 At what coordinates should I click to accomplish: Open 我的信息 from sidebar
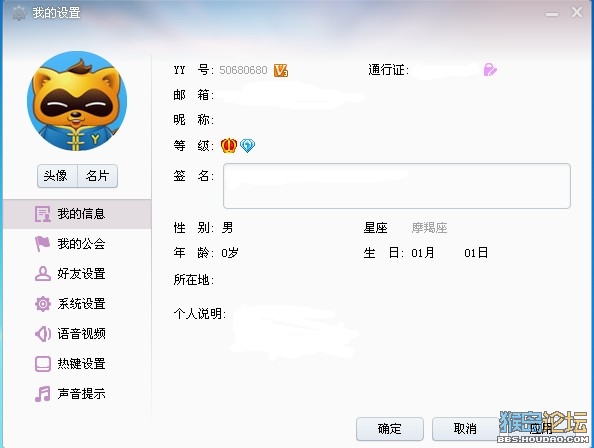tap(77, 214)
